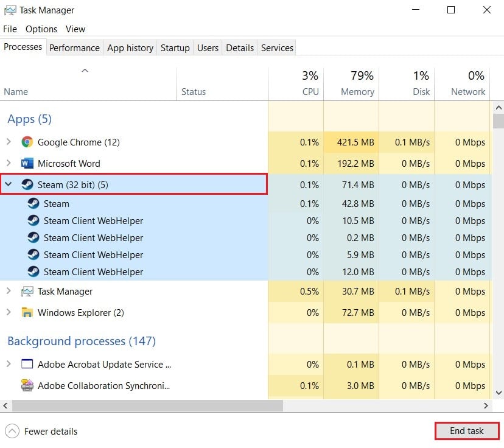Viewport: 504px width, 448px height.
Task: Expand the Adobe Acrobat Update Service entry
Action: (9, 365)
